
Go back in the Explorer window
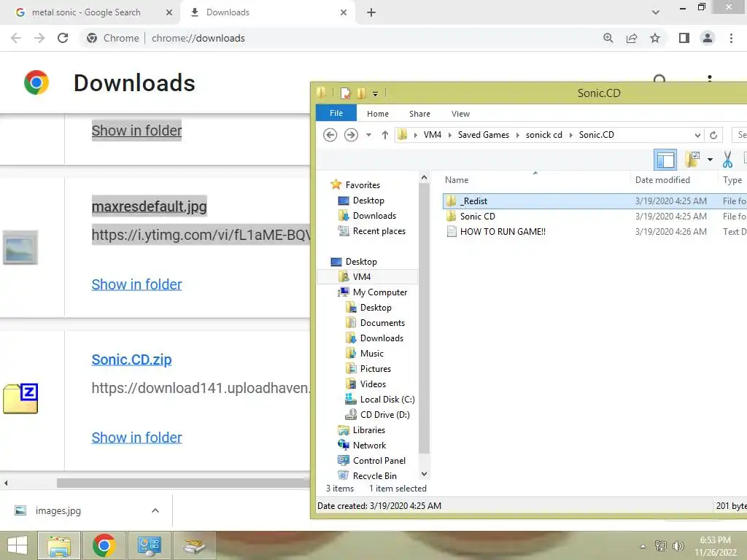[330, 135]
